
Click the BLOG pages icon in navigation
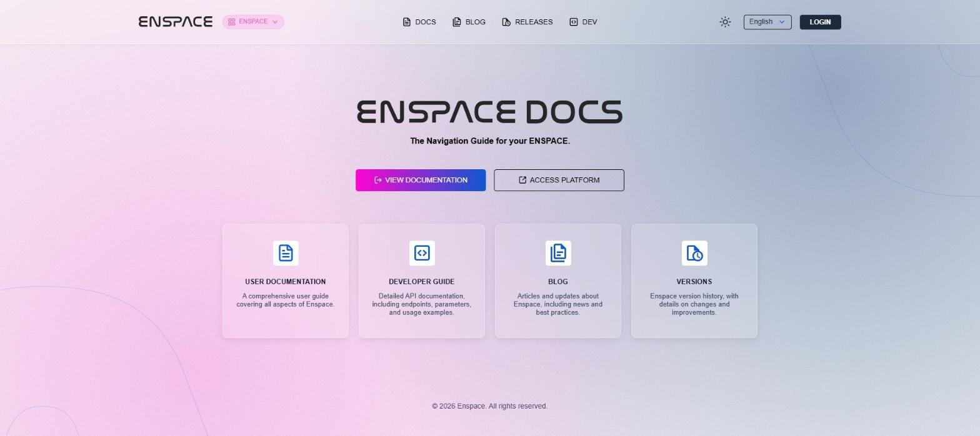pyautogui.click(x=457, y=22)
